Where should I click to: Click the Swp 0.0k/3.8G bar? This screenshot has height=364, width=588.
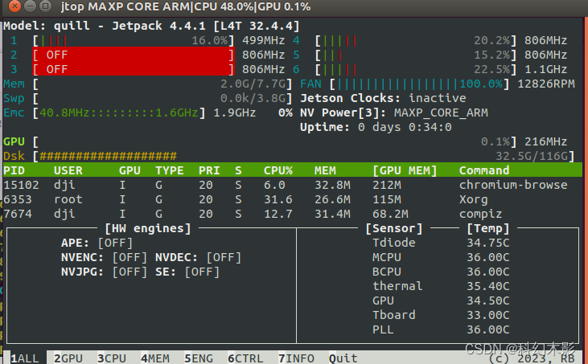[x=162, y=98]
